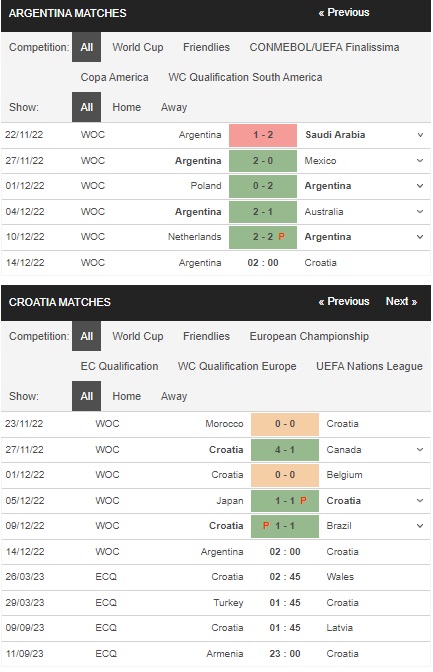433x672 pixels.
Task: Expand the Croatia vs Canada match details
Action: point(420,450)
